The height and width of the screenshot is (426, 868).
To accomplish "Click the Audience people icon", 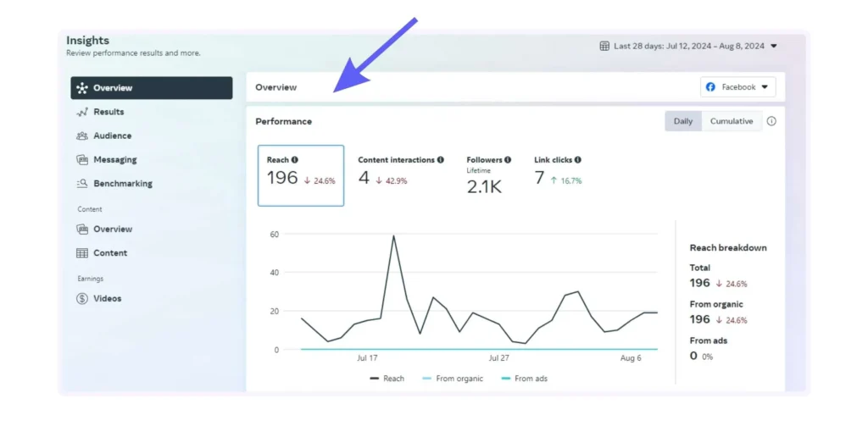I will pyautogui.click(x=82, y=136).
